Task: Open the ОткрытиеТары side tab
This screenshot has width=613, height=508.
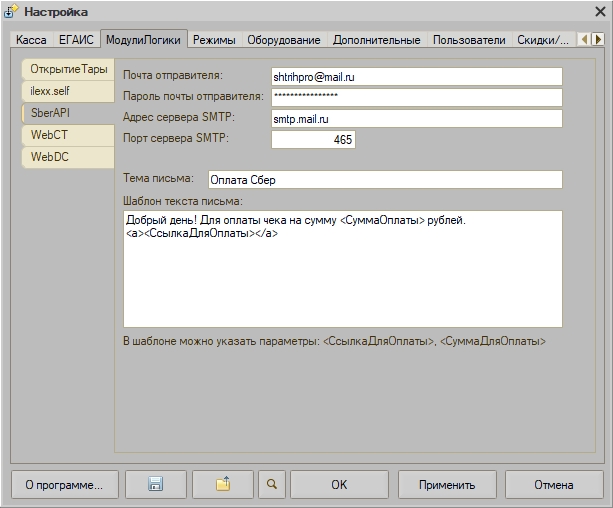Action: pyautogui.click(x=68, y=69)
